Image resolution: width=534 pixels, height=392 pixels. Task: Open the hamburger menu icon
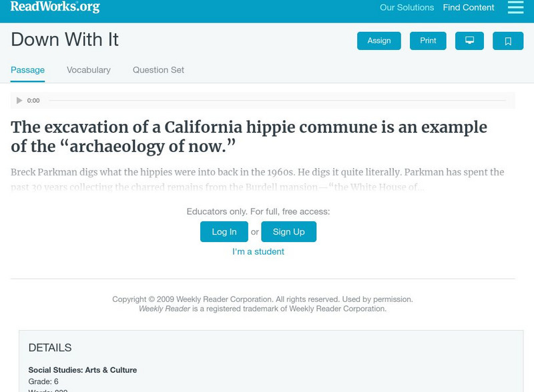pos(515,7)
